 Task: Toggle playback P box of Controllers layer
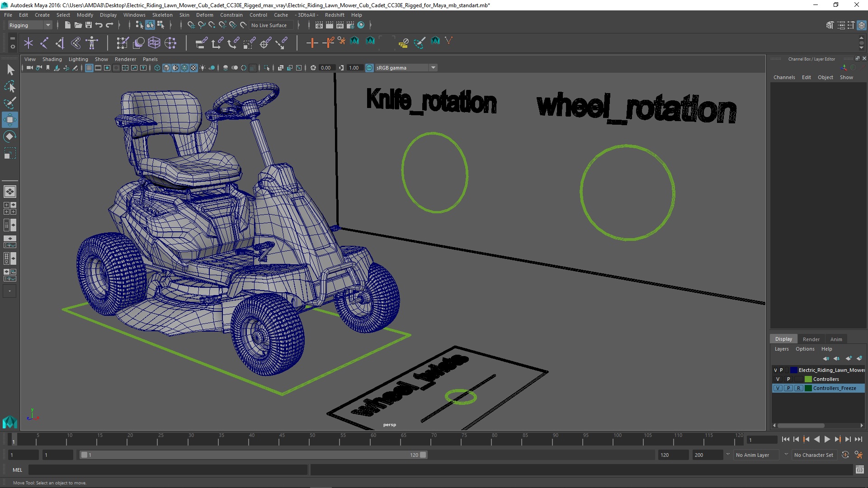[788, 379]
